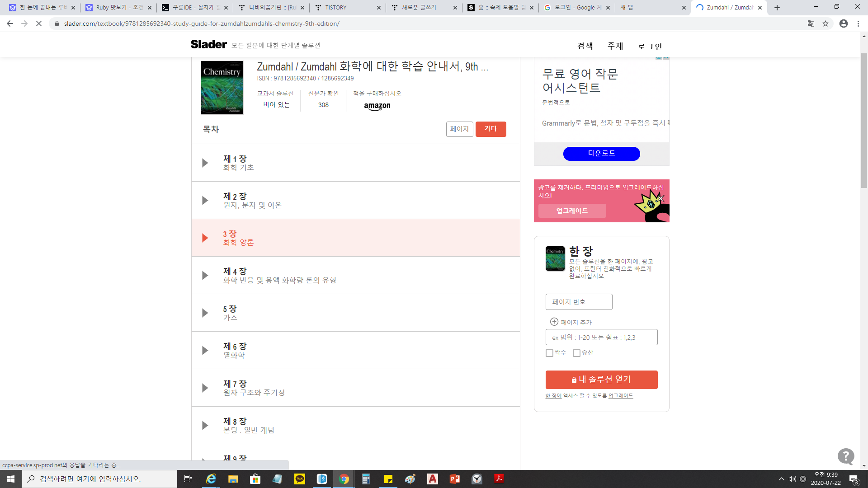Expand chapter 5 가스 section
The height and width of the screenshot is (488, 868).
pyautogui.click(x=205, y=313)
